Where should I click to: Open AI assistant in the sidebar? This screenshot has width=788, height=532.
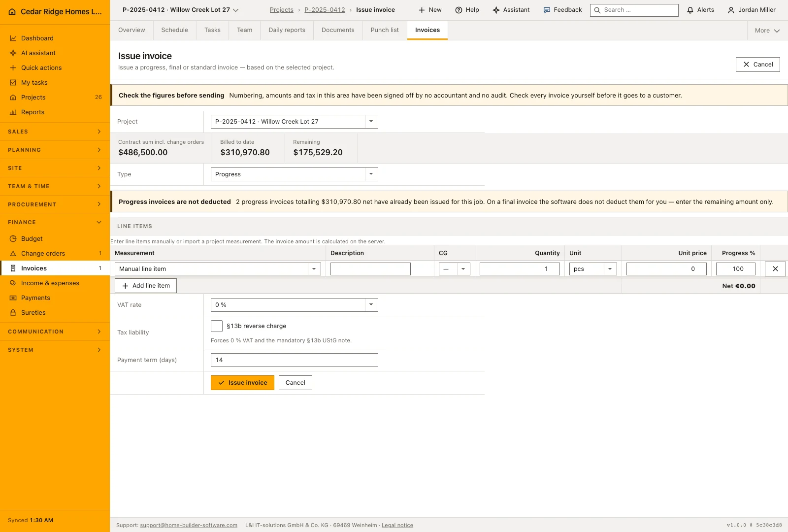[x=55, y=53]
